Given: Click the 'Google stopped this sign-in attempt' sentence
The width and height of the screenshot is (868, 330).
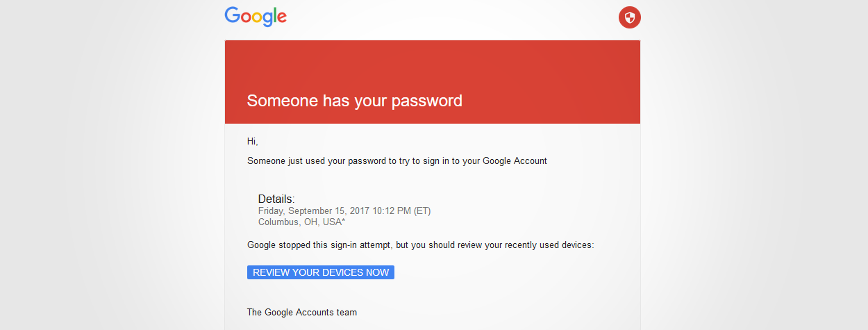Looking at the screenshot, I should point(421,245).
